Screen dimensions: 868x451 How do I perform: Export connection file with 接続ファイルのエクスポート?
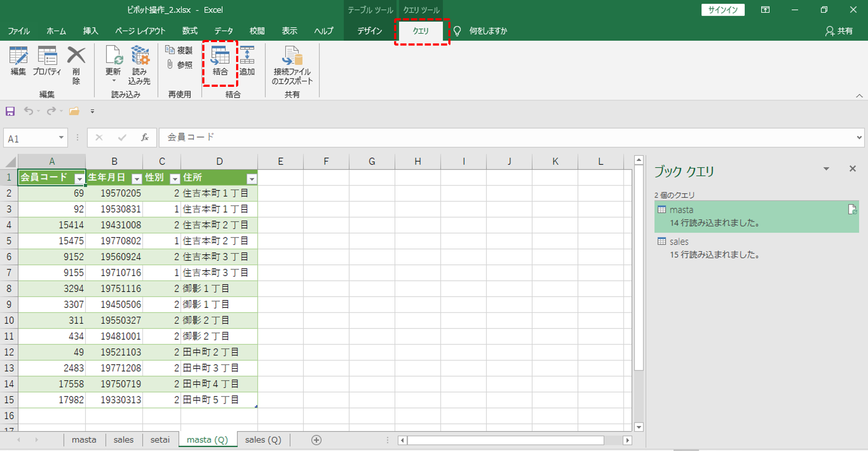292,64
